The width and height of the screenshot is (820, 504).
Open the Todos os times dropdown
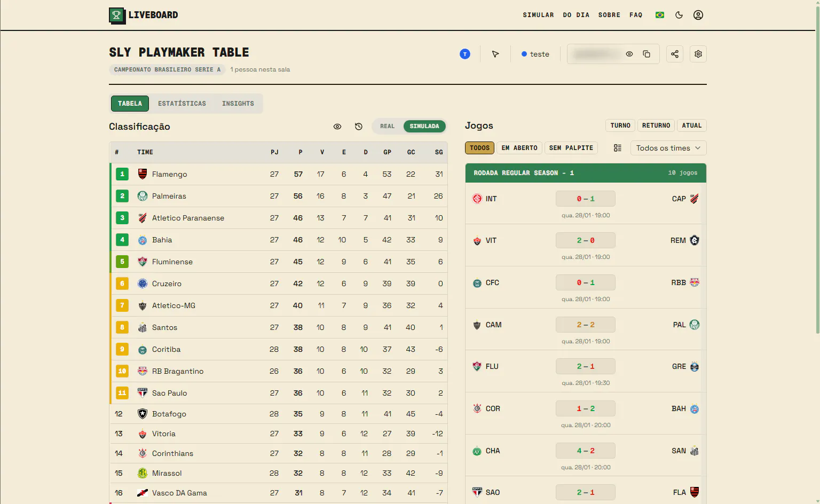(668, 148)
